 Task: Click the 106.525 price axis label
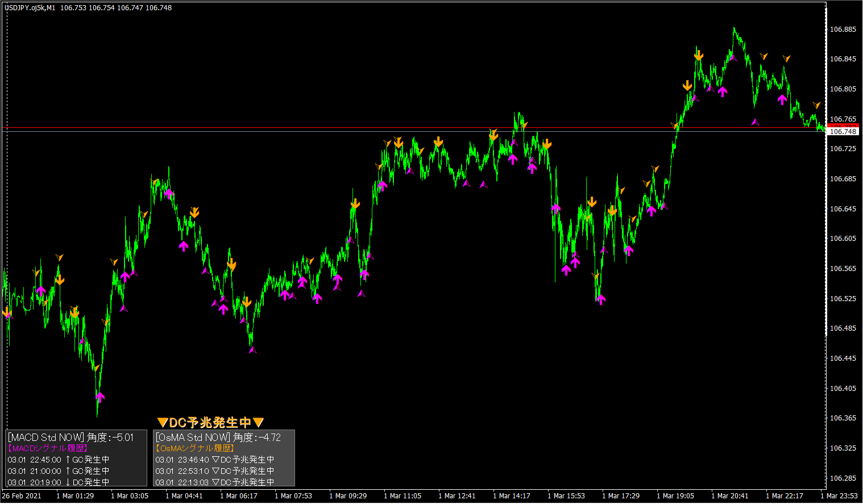[843, 299]
